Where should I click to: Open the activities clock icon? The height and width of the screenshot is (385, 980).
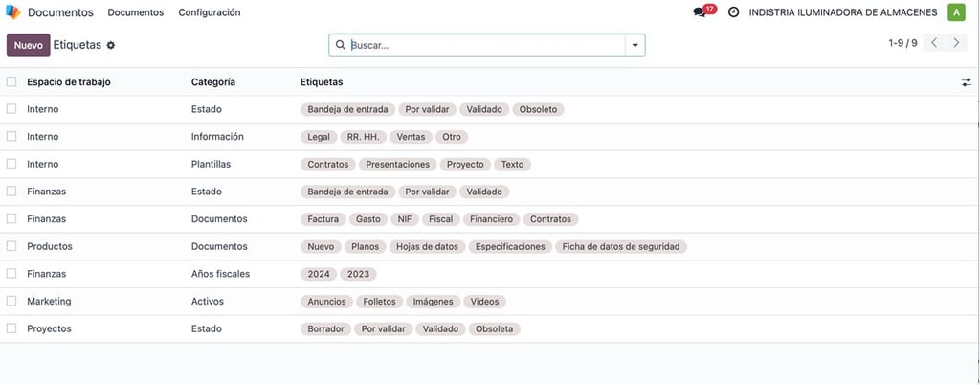pos(734,12)
